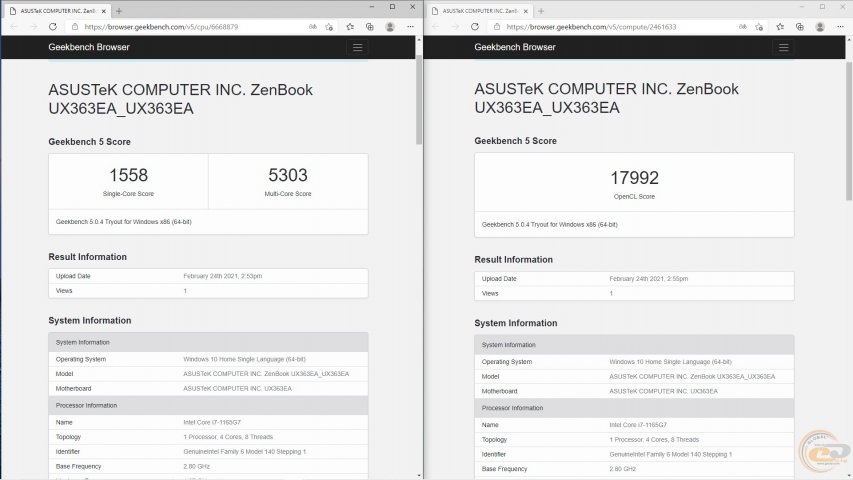Viewport: 853px width, 480px height.
Task: Click 'GenuineIntel Family 6 Model 140' in left window
Action: pos(244,452)
